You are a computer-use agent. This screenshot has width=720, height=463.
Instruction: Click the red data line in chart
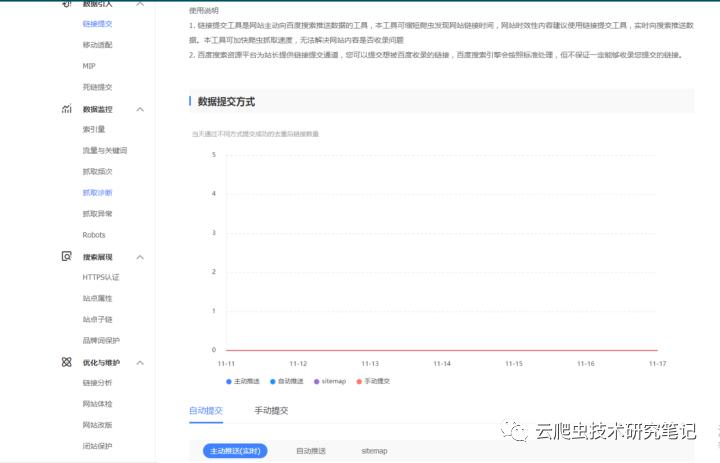point(442,350)
